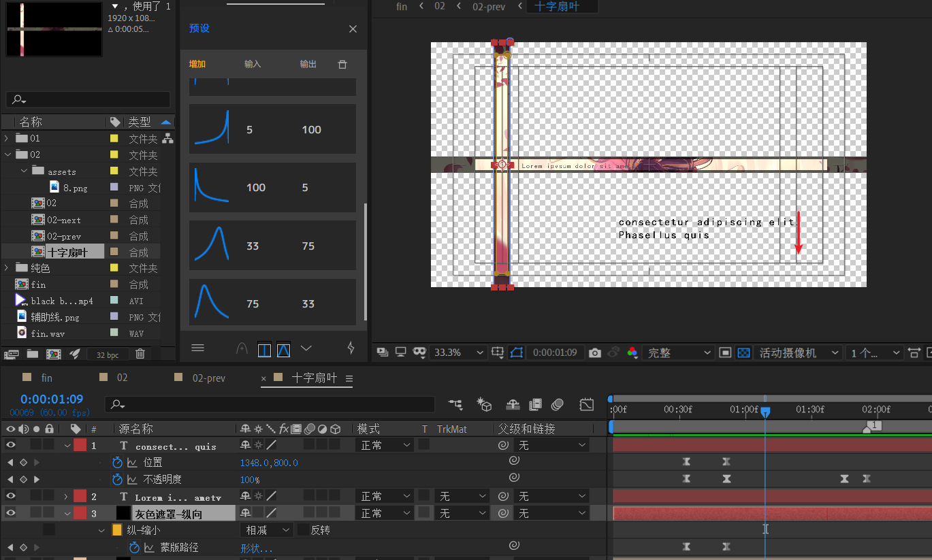This screenshot has height=560, width=932.
Task: Open the graph editor icon
Action: coord(586,405)
